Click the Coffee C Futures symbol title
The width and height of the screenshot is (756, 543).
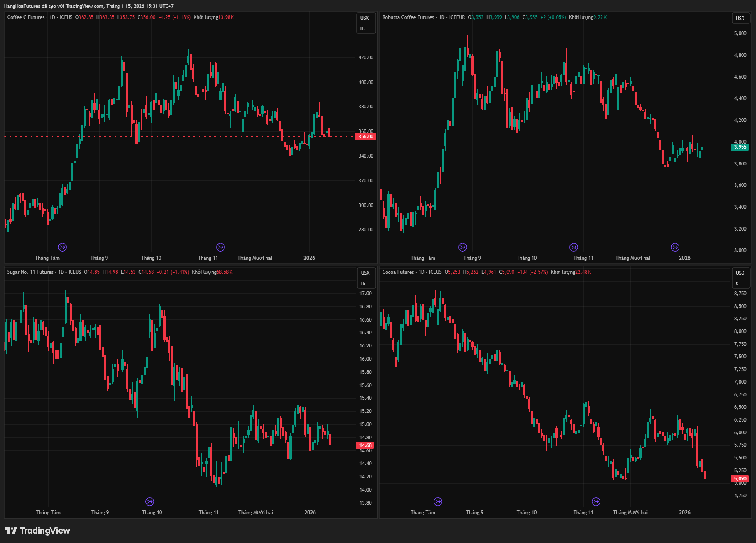(26, 17)
